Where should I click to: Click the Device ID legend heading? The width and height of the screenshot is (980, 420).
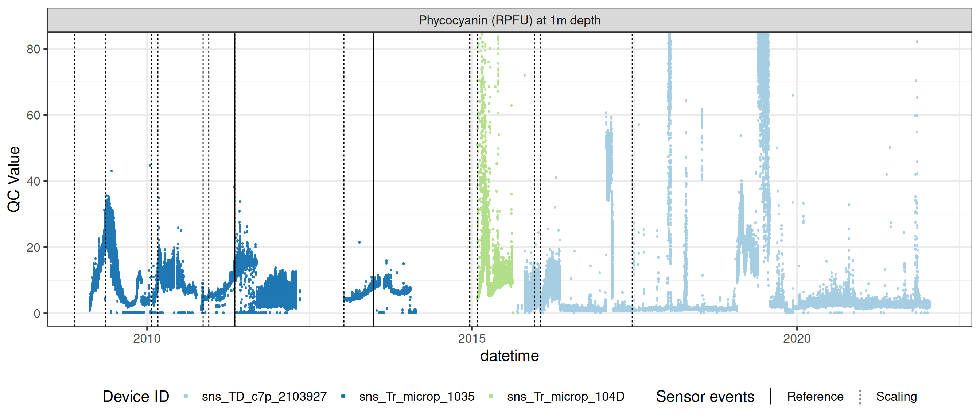click(136, 396)
